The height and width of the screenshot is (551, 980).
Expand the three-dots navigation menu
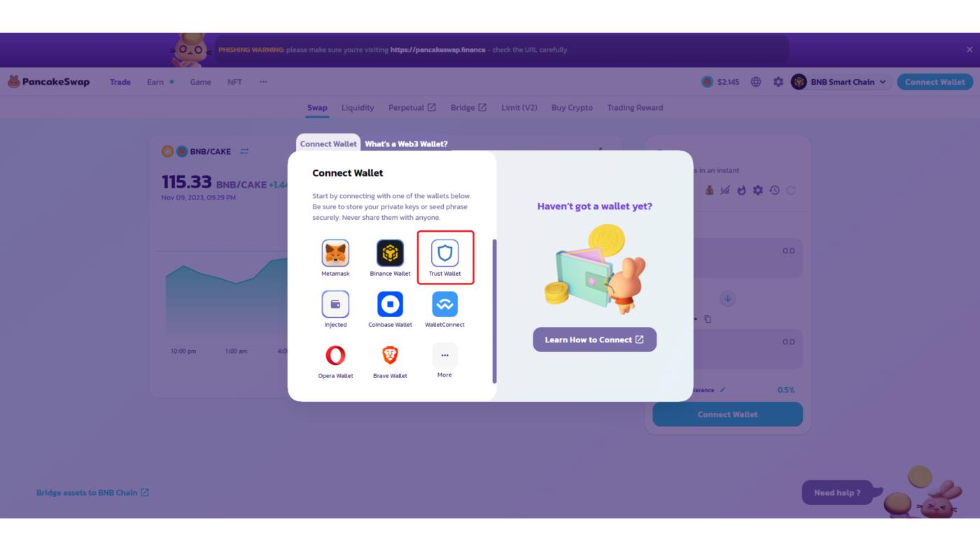(x=263, y=82)
